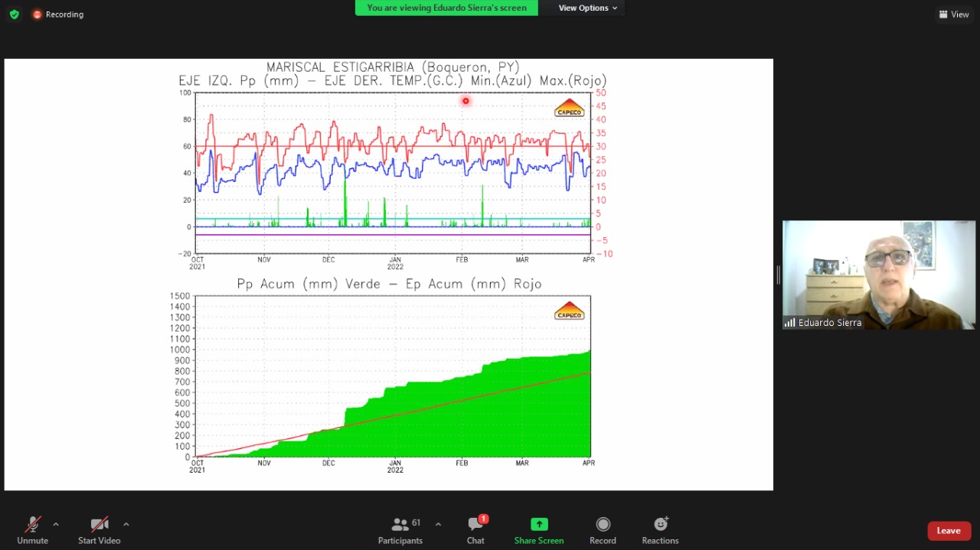
Task: Expand video options arrow next to Start Video
Action: click(126, 525)
